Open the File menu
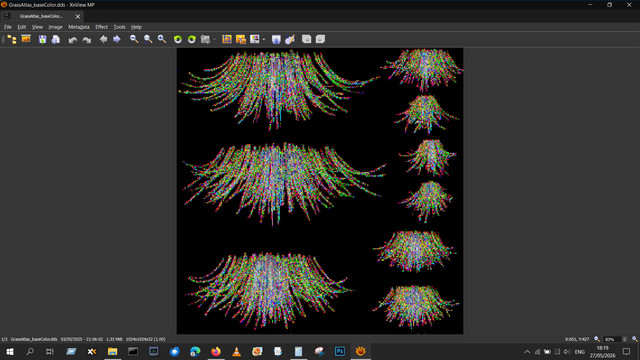This screenshot has height=360, width=640. coord(8,27)
